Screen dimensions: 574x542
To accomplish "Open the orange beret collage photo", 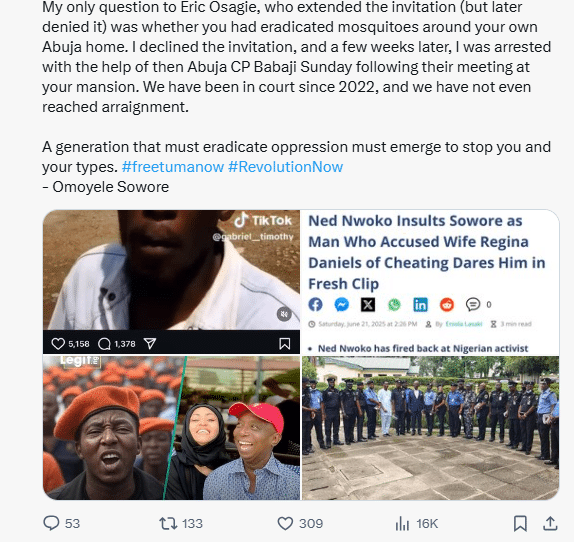I will [x=171, y=428].
